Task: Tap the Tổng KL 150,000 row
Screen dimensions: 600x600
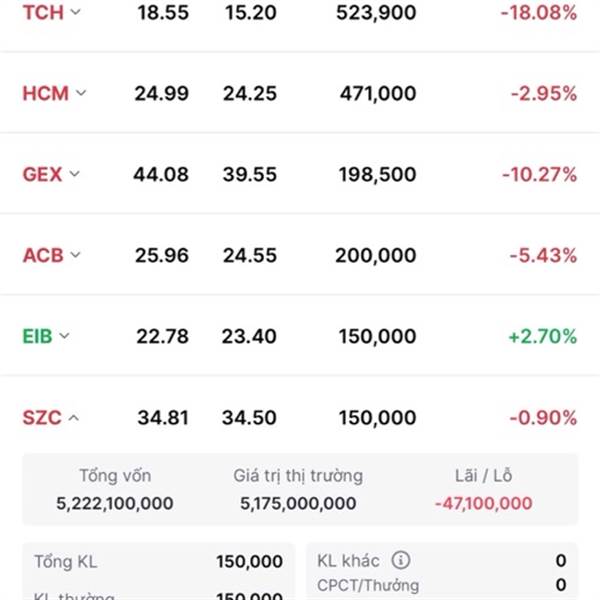Action: 158,562
